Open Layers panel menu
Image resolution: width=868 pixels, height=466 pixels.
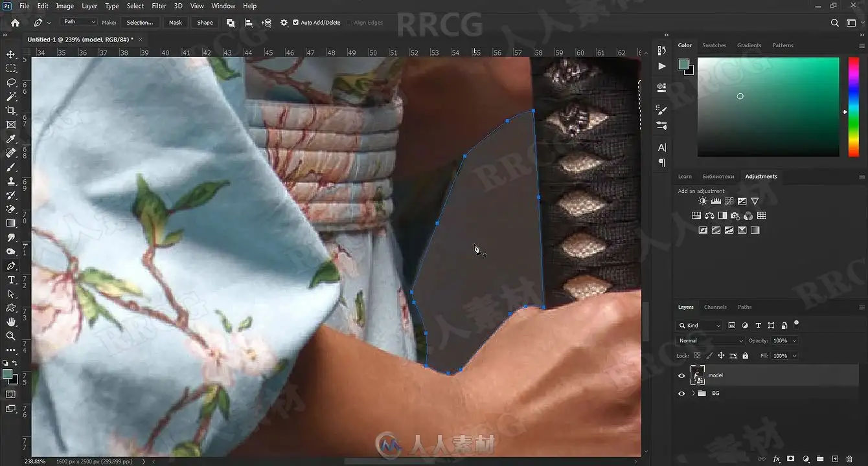coord(862,307)
